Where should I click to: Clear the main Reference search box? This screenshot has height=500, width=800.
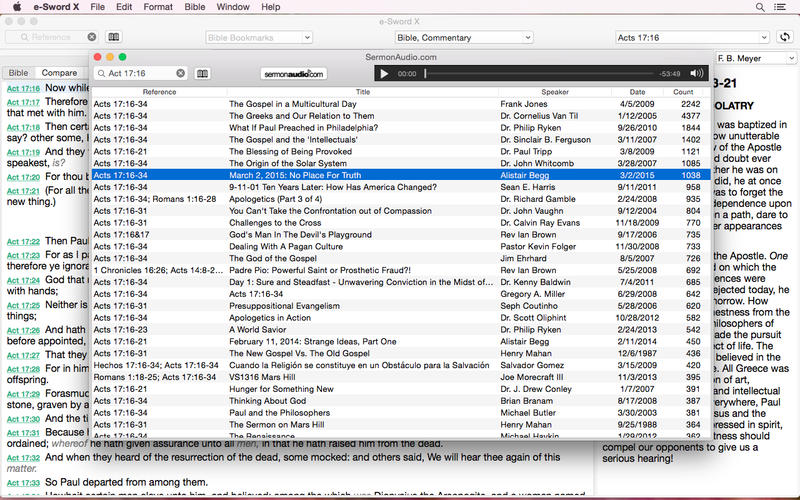click(x=94, y=38)
